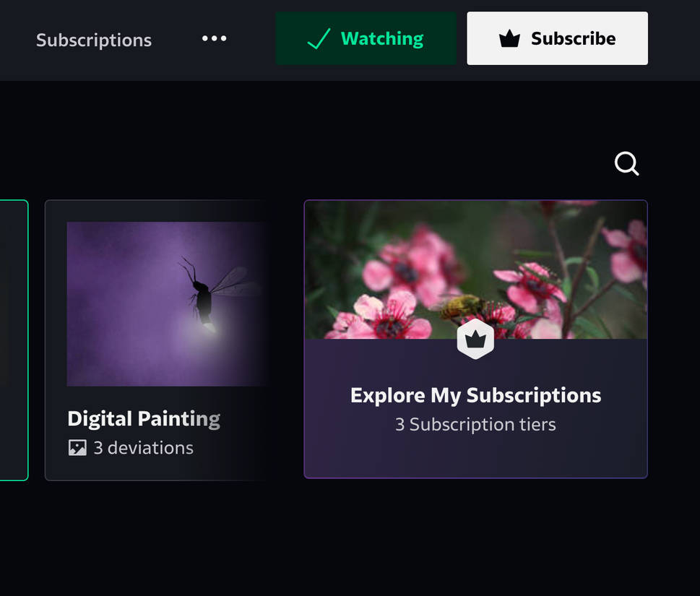Click the Watching button highlight
The image size is (700, 596).
point(366,38)
